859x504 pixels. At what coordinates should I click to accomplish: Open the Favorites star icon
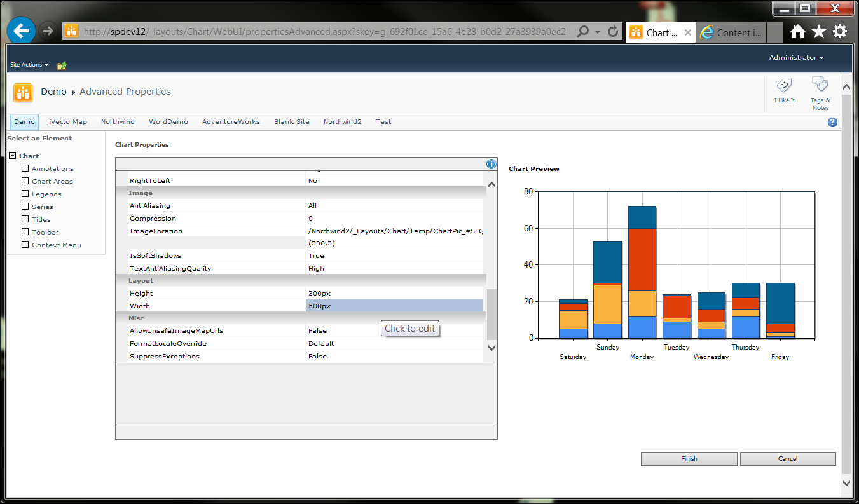pyautogui.click(x=819, y=32)
